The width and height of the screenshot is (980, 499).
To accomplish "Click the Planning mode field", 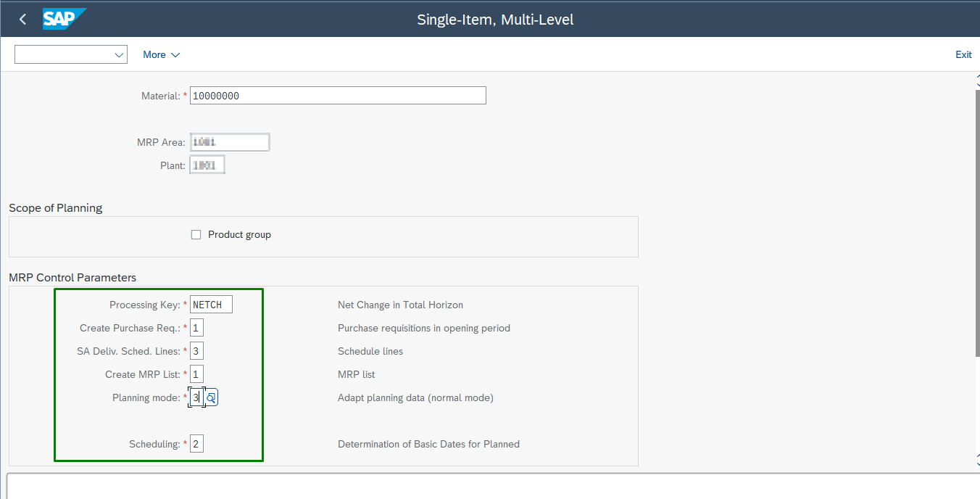I will pyautogui.click(x=196, y=398).
